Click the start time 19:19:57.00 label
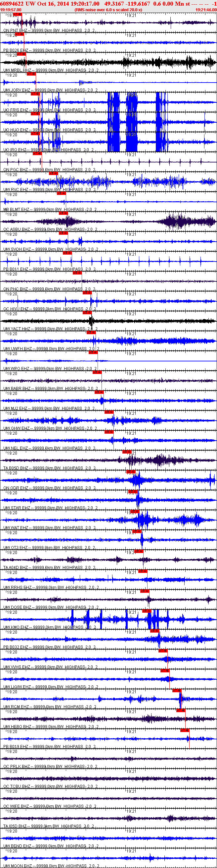The height and width of the screenshot is (868, 217). pos(11,10)
